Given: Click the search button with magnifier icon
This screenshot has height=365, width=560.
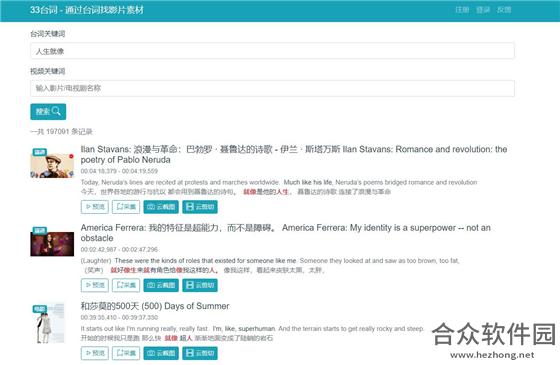Looking at the screenshot, I should pos(48,111).
